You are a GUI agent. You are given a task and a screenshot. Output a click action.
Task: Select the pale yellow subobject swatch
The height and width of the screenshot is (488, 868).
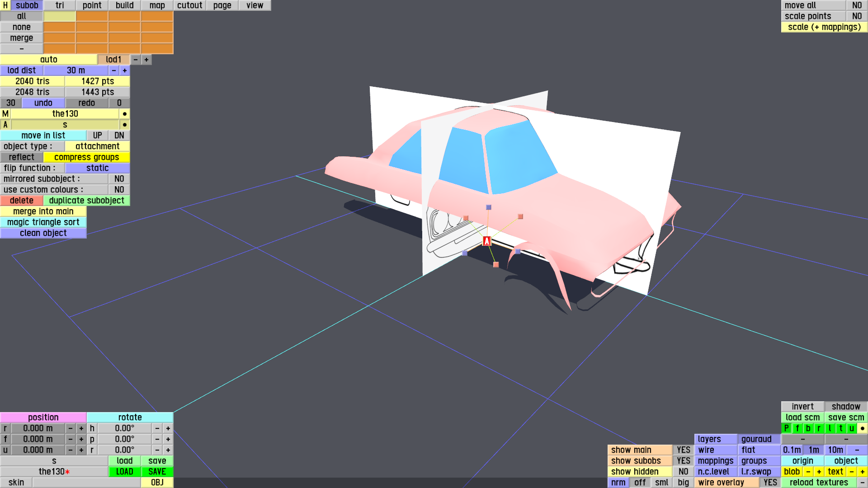tap(59, 16)
